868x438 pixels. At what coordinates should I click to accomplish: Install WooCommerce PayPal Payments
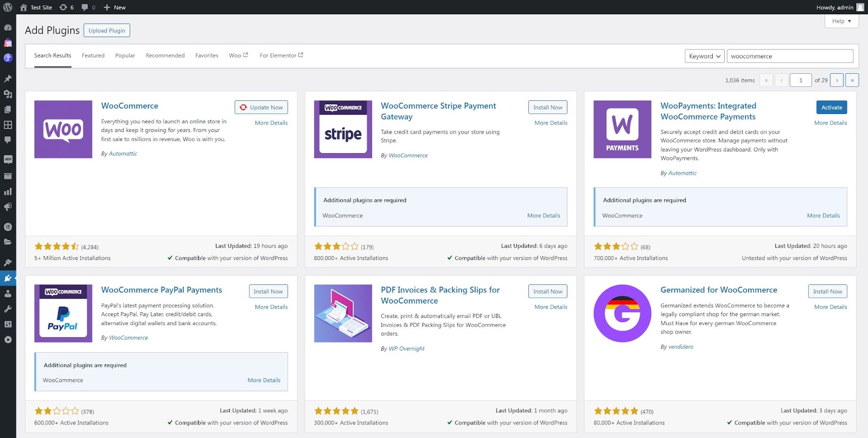(268, 291)
